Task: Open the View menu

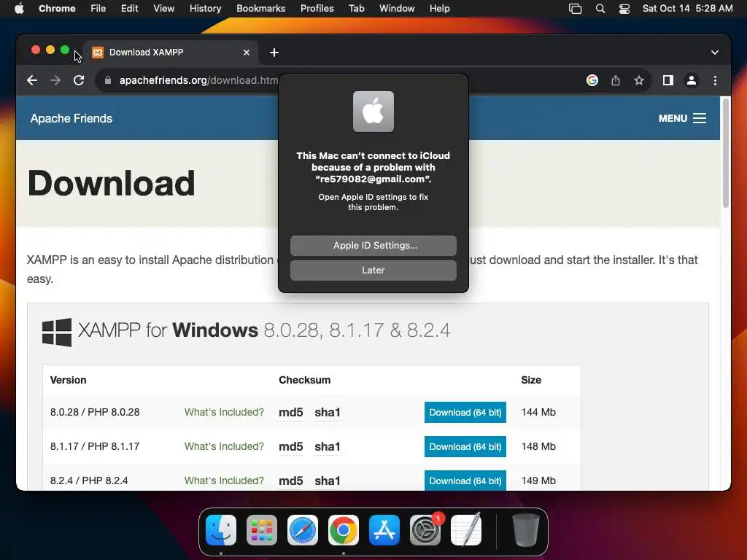Action: (164, 9)
